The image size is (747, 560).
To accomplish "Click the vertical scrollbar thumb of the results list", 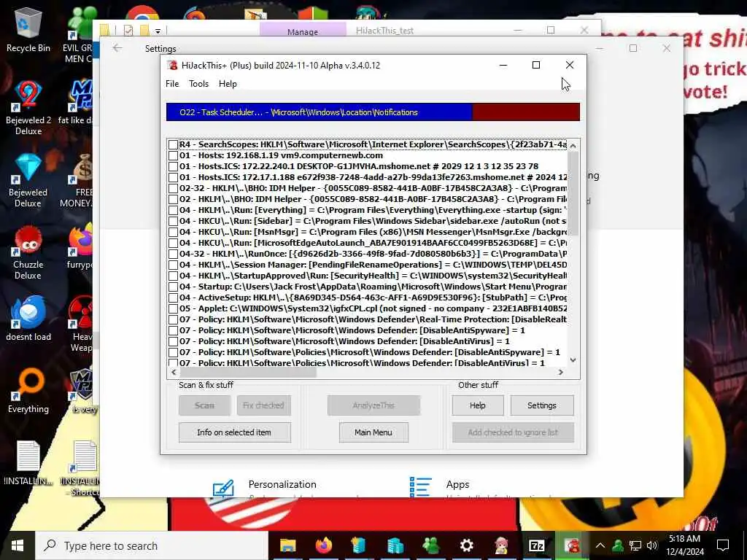I will pos(573,192).
